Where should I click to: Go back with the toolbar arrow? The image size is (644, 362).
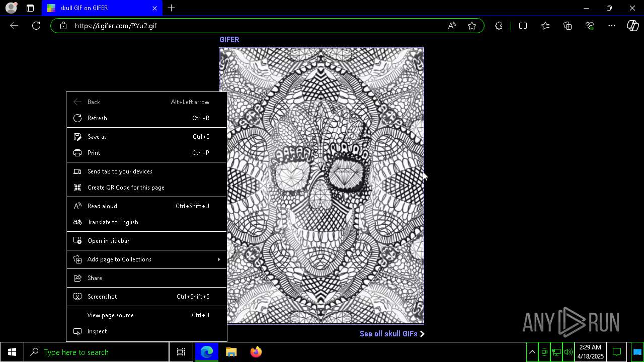(x=14, y=26)
